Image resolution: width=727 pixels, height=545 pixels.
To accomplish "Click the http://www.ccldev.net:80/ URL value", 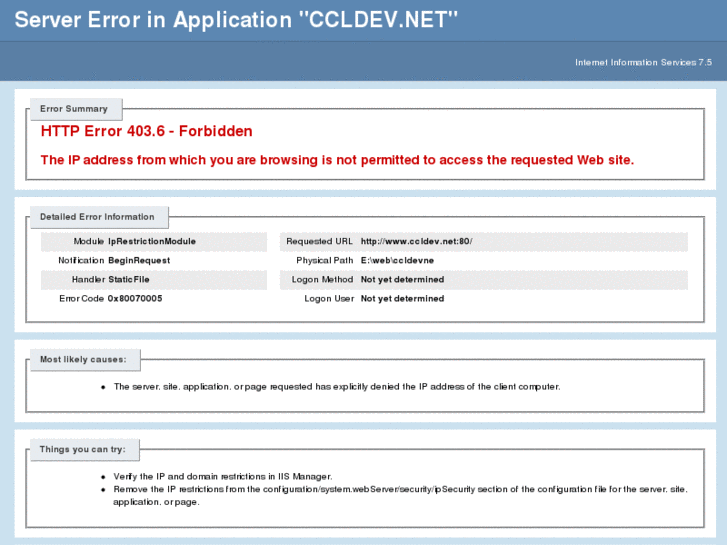I will (x=416, y=241).
